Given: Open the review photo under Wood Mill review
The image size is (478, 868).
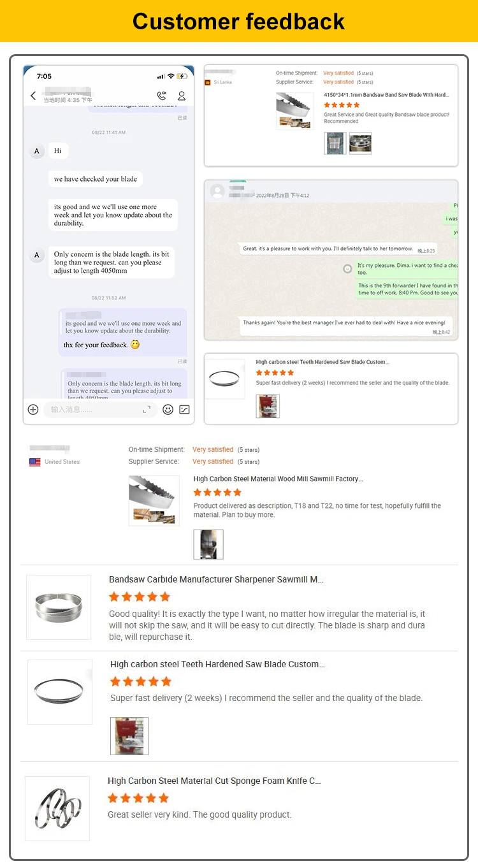Looking at the screenshot, I should pos(208,544).
